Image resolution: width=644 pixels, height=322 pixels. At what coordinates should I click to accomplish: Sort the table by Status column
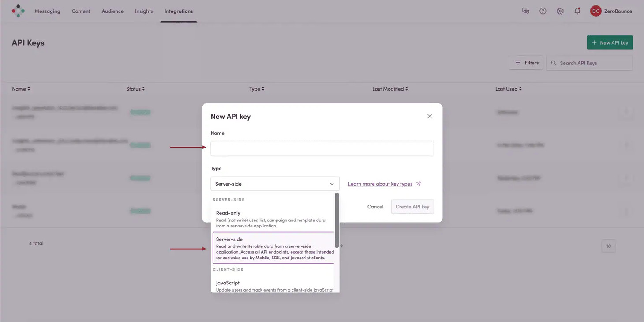[135, 89]
